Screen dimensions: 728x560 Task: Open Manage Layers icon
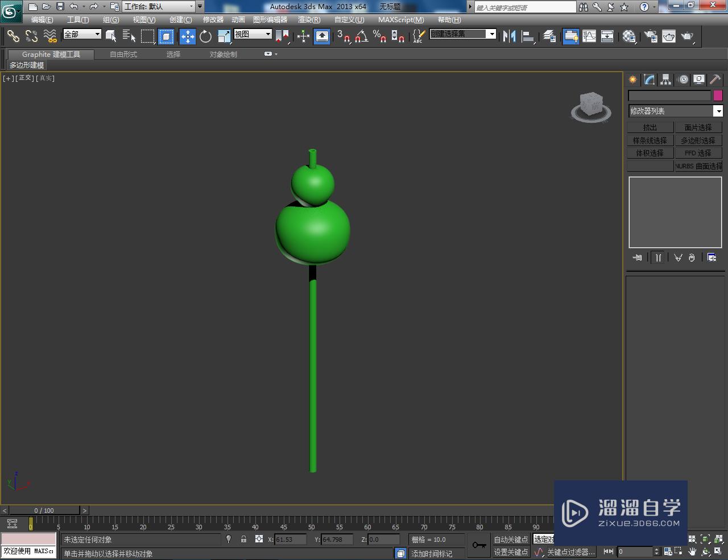[549, 36]
